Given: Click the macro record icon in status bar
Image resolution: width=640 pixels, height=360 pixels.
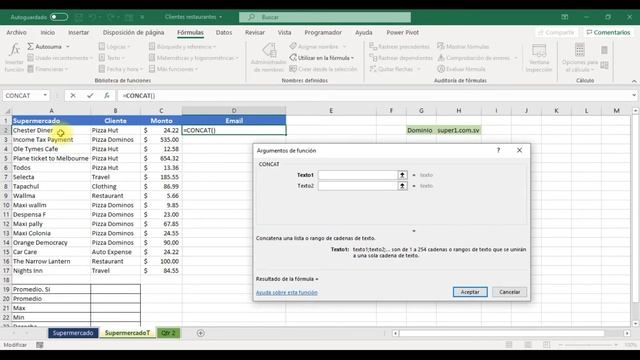Looking at the screenshot, I should (40, 345).
